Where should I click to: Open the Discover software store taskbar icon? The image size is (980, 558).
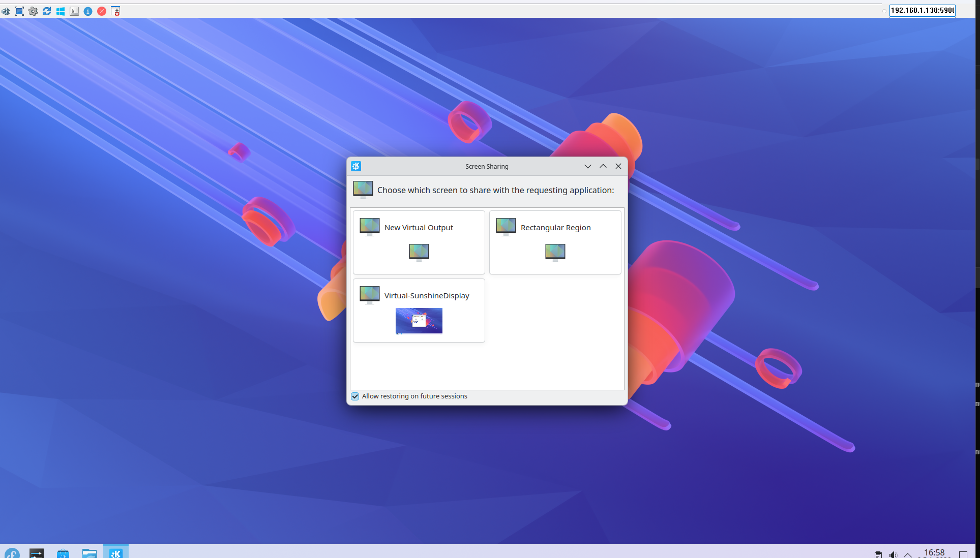coord(63,553)
